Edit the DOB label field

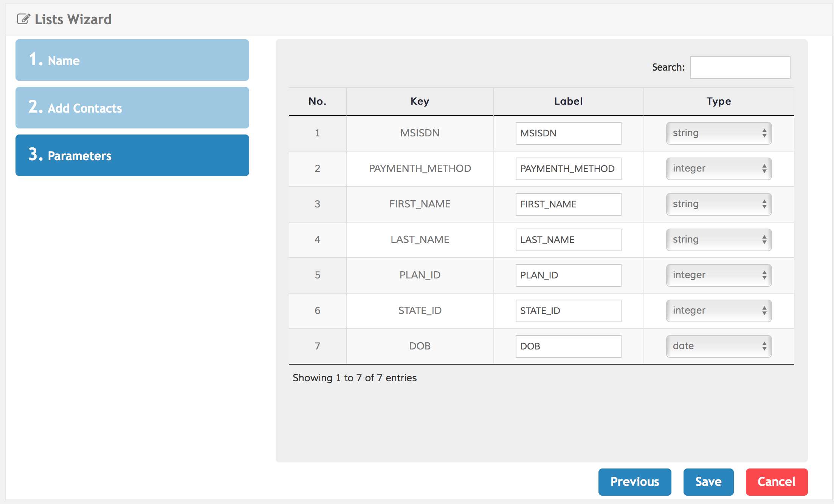pos(568,346)
